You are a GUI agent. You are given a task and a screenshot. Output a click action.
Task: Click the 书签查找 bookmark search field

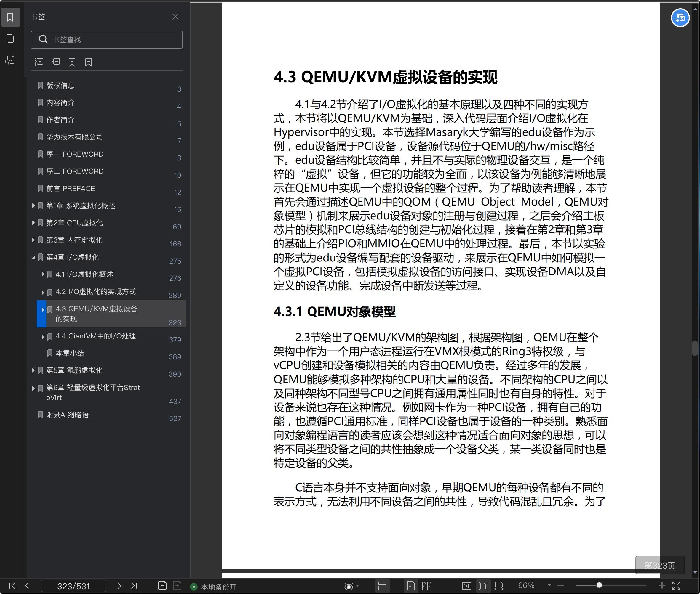(x=106, y=40)
